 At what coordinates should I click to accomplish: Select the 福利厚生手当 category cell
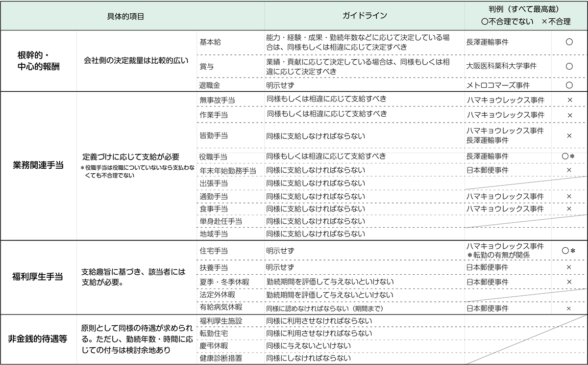tap(38, 277)
